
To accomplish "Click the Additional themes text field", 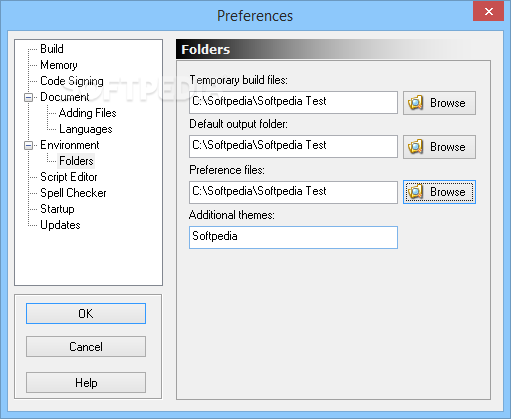I will coord(293,237).
